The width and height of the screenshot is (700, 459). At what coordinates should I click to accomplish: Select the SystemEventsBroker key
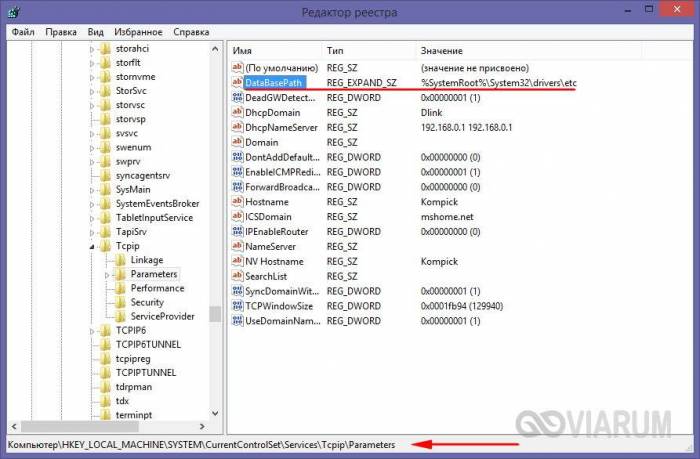coord(157,204)
